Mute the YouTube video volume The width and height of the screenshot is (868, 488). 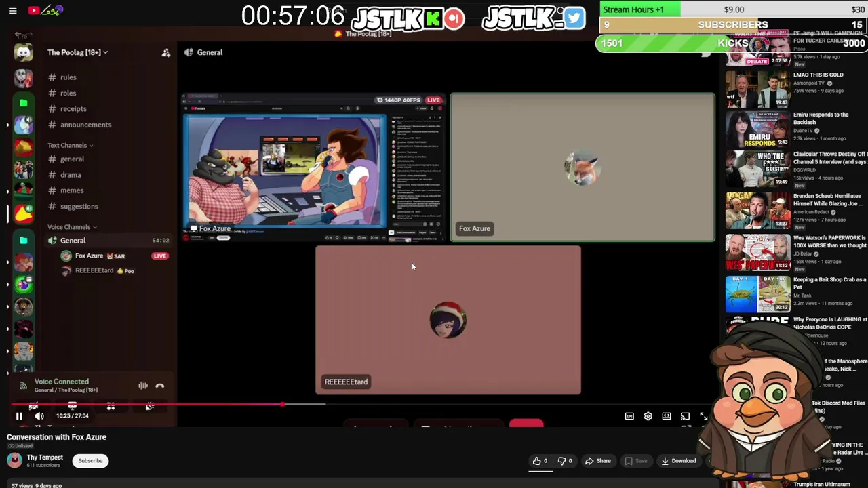click(x=39, y=416)
